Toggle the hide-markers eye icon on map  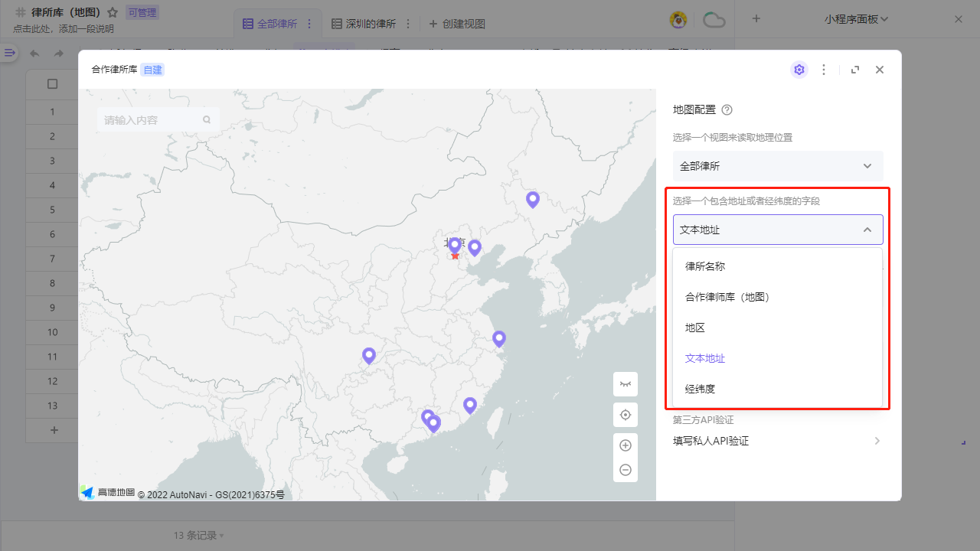point(626,384)
